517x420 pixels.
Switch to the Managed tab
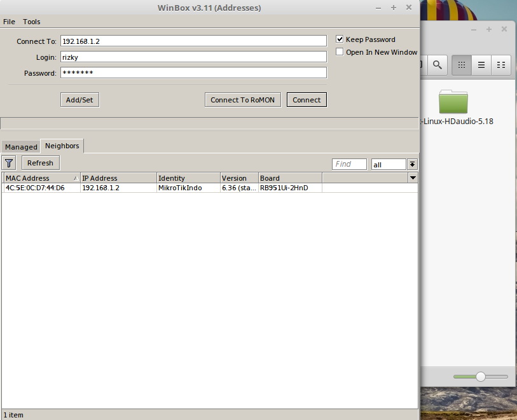(x=20, y=146)
